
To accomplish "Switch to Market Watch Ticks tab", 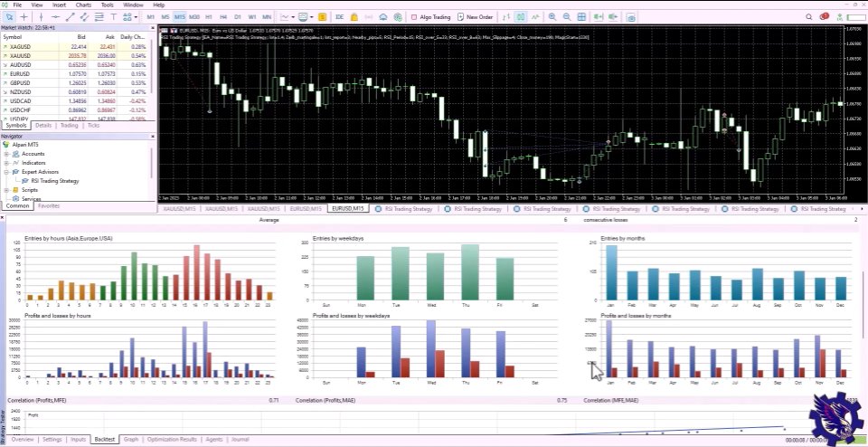I will tap(93, 126).
